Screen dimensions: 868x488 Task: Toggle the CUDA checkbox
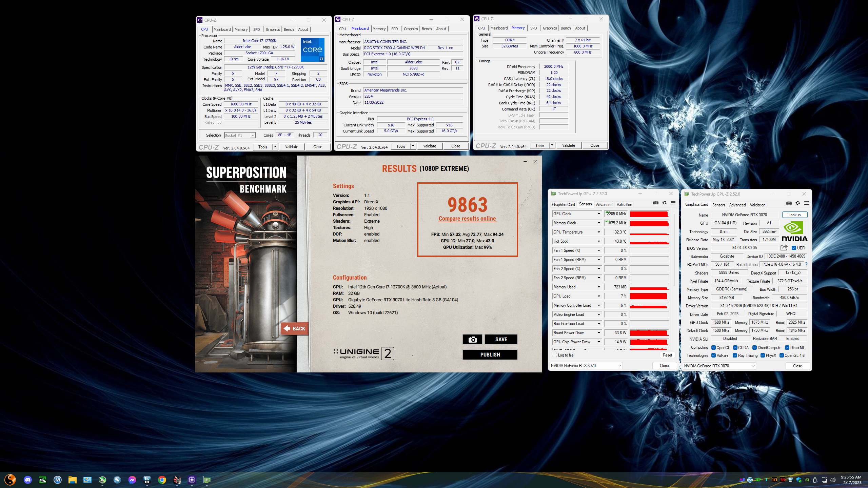click(x=735, y=348)
